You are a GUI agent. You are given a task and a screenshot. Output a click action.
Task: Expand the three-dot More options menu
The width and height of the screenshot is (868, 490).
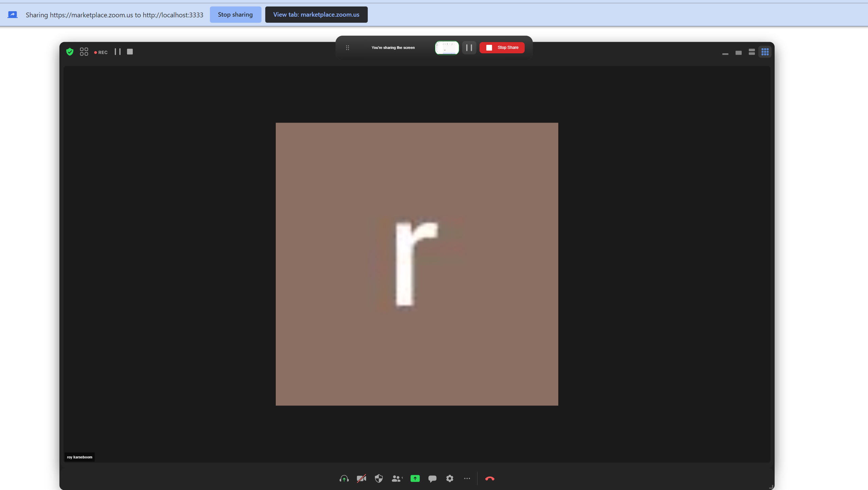467,478
